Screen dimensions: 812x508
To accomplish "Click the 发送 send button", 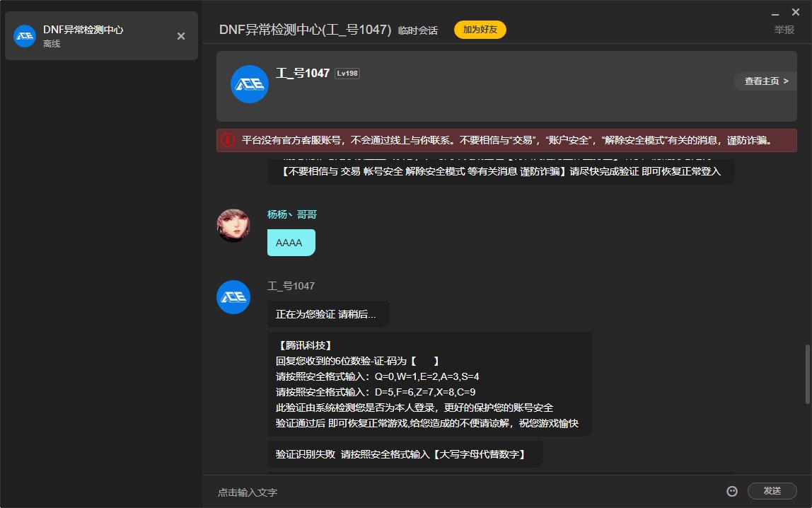I will pos(772,491).
